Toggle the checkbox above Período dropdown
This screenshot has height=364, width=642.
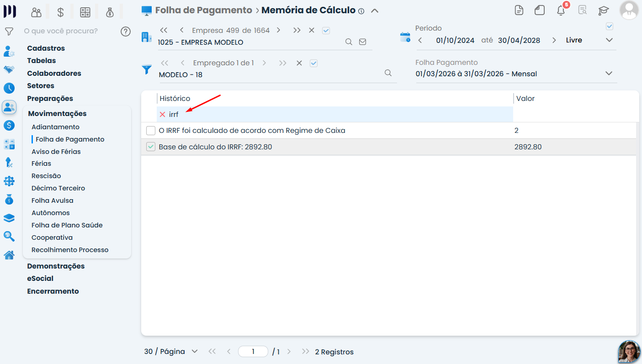(x=610, y=26)
